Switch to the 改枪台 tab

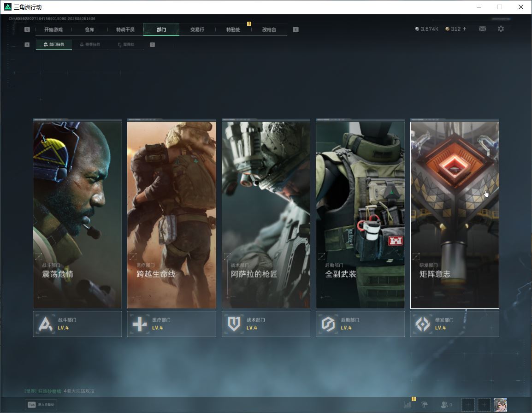(269, 29)
